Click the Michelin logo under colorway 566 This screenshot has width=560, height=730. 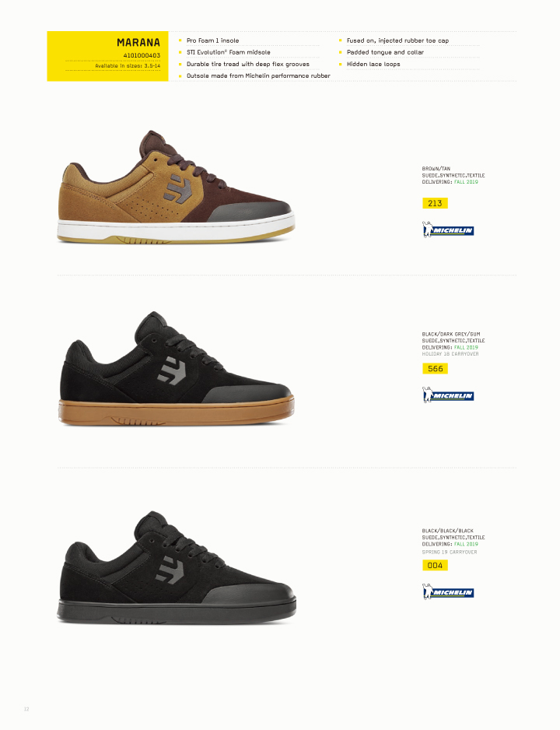[x=448, y=395]
